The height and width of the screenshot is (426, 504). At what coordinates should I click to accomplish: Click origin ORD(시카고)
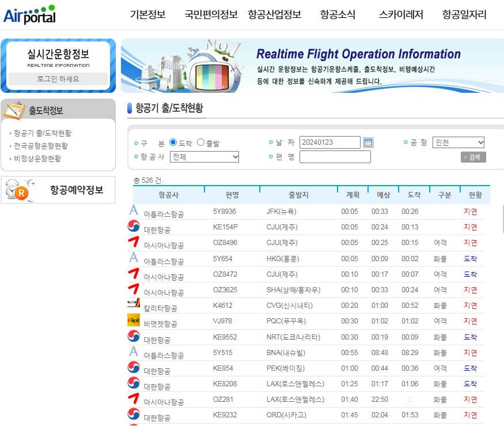[286, 415]
